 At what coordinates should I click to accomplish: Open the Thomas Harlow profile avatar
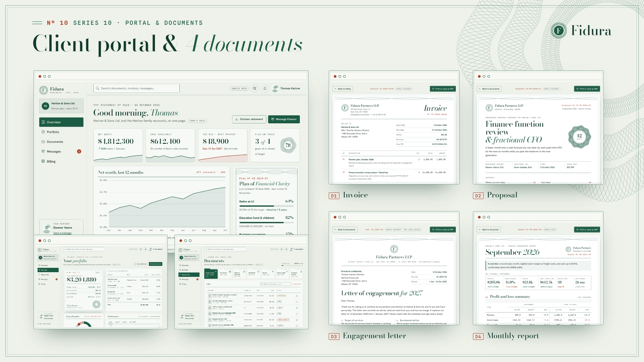point(275,88)
